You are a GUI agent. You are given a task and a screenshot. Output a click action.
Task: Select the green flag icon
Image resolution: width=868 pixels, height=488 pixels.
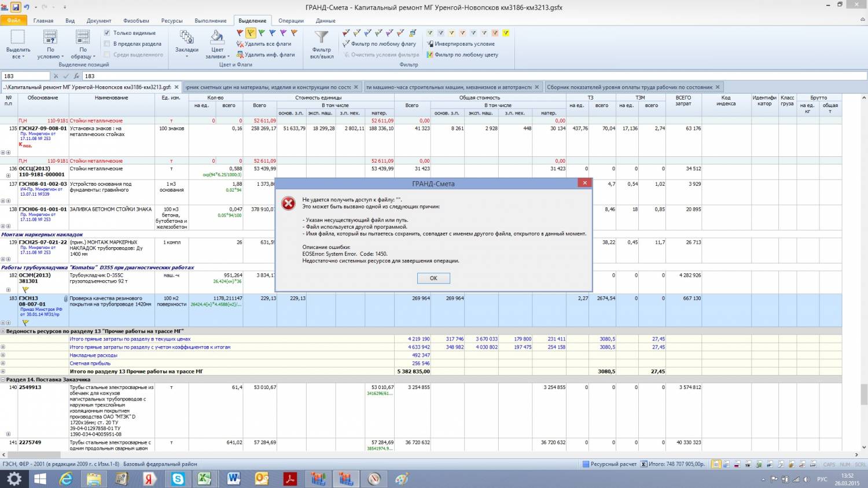coord(262,33)
